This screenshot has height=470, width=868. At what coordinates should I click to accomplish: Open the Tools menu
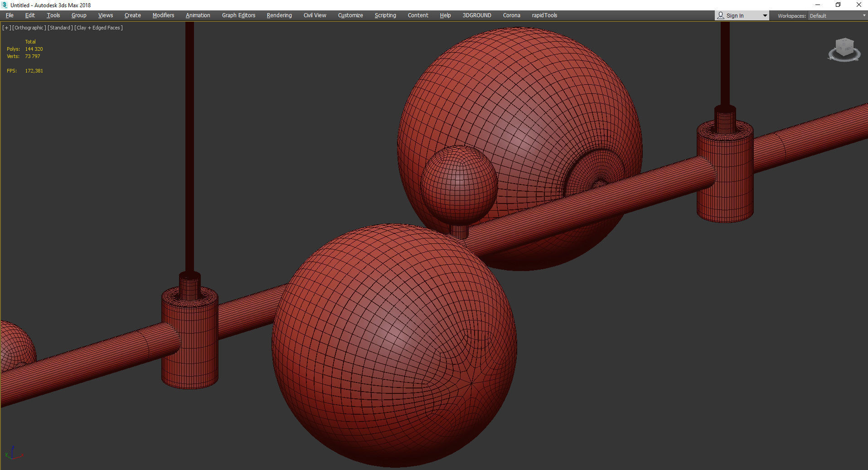pyautogui.click(x=53, y=15)
